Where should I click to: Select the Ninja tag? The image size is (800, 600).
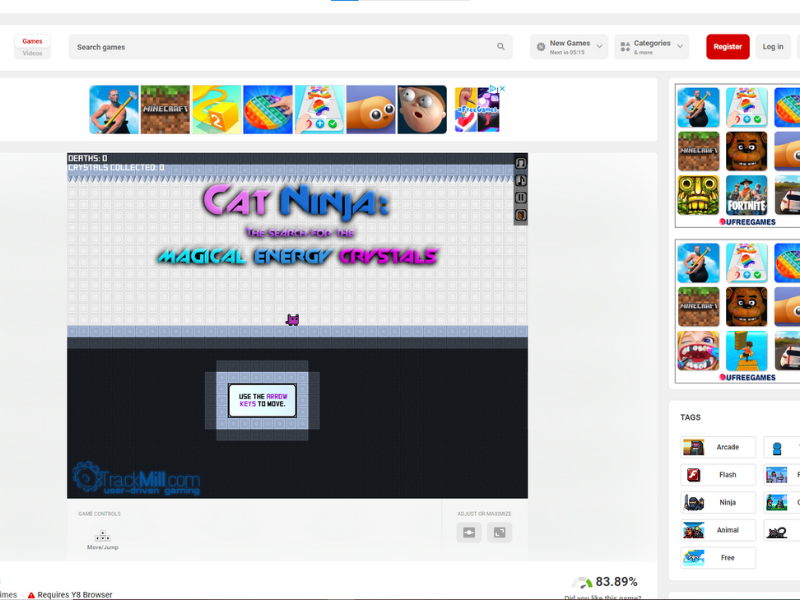718,502
